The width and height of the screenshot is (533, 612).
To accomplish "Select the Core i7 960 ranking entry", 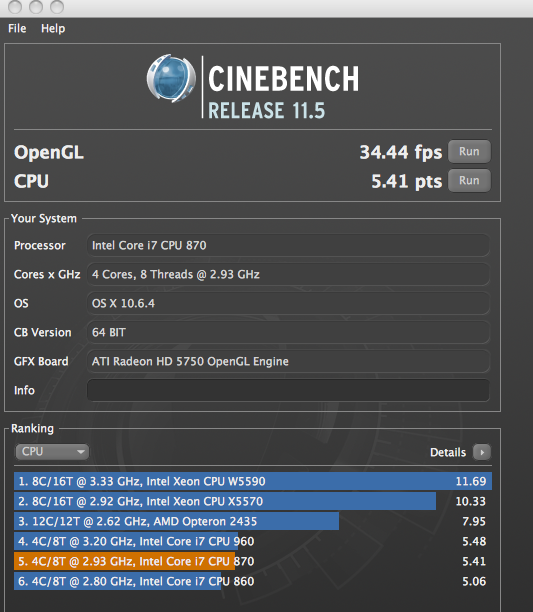I will click(x=253, y=541).
